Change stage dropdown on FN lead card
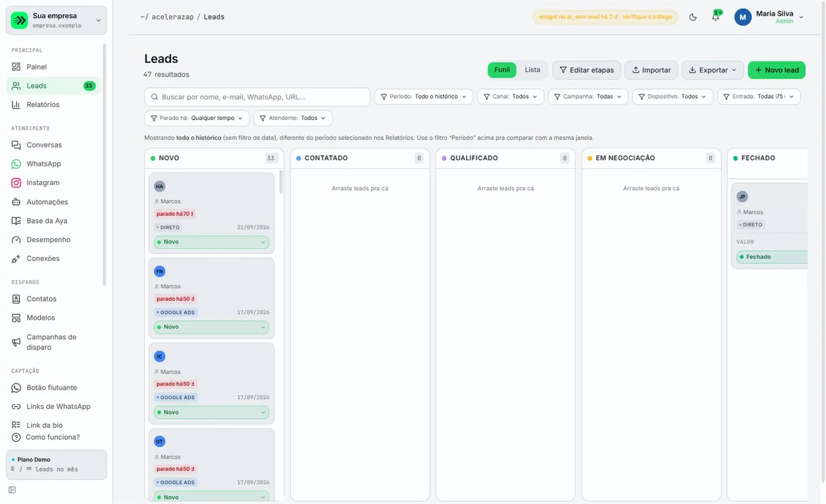Screen dimensions: 826x504 pos(211,327)
